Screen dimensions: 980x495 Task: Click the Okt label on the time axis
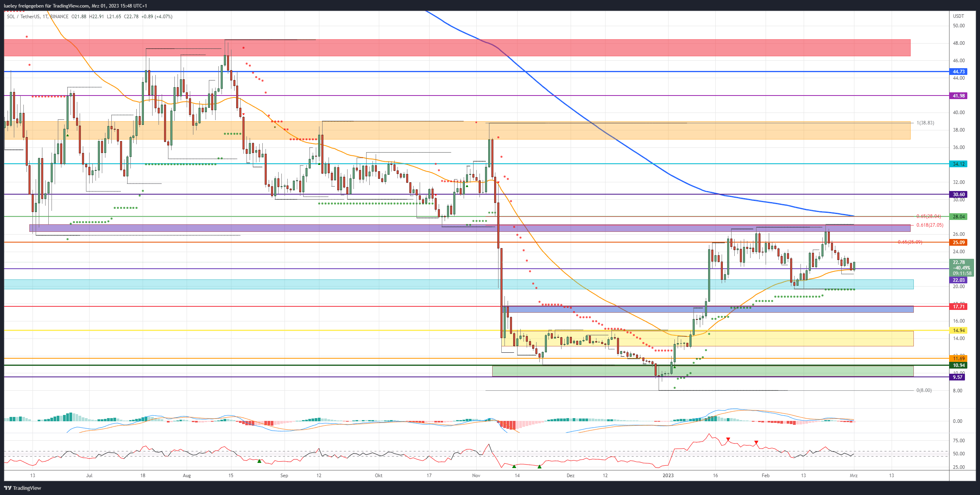pos(378,476)
